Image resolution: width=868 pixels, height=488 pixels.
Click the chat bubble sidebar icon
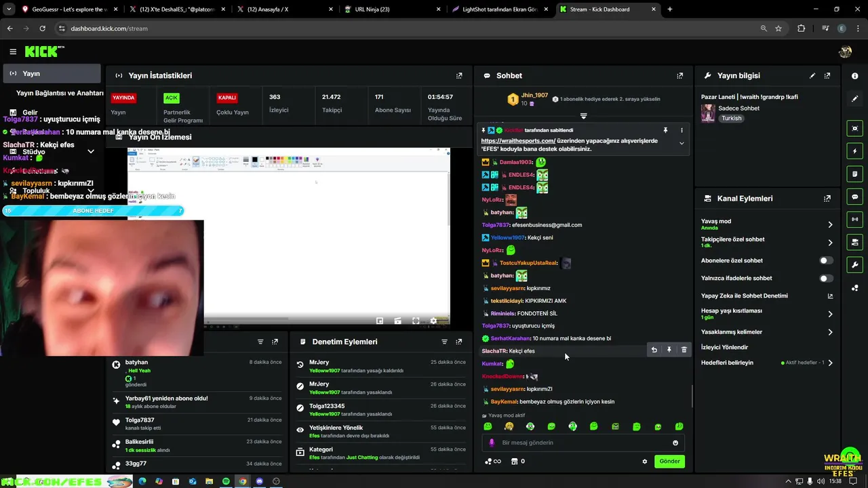[x=854, y=197]
